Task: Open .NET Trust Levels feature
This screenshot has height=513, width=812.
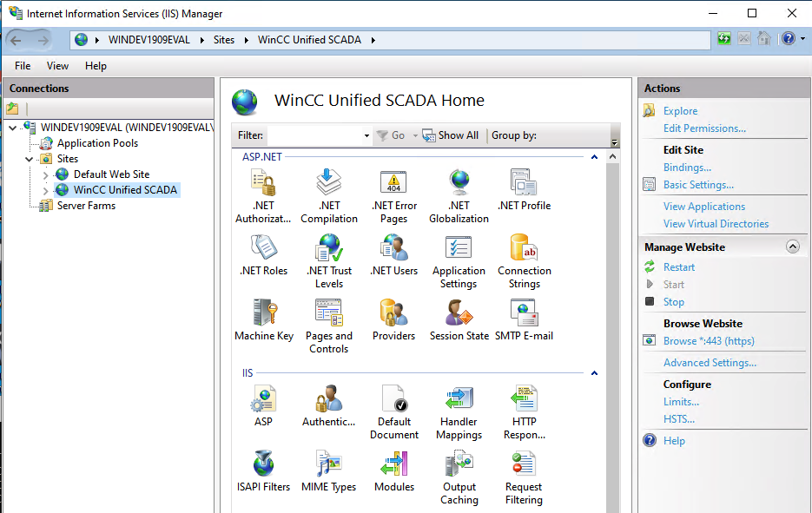Action: tap(329, 261)
